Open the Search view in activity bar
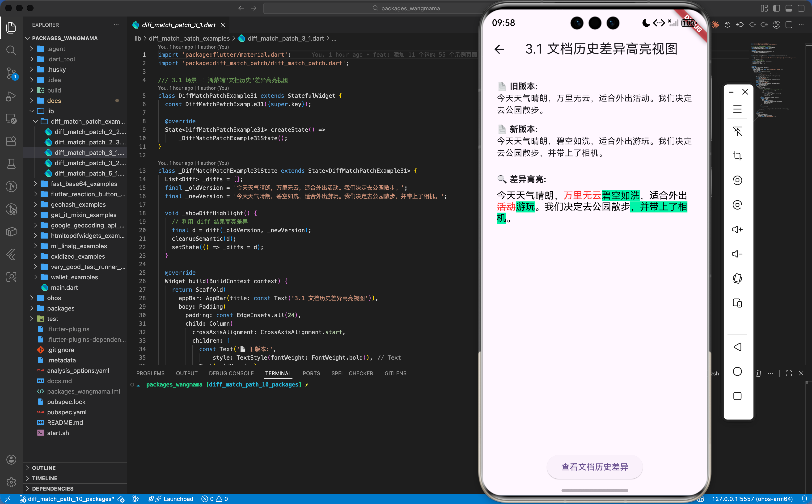Image resolution: width=812 pixels, height=504 pixels. coord(11,50)
